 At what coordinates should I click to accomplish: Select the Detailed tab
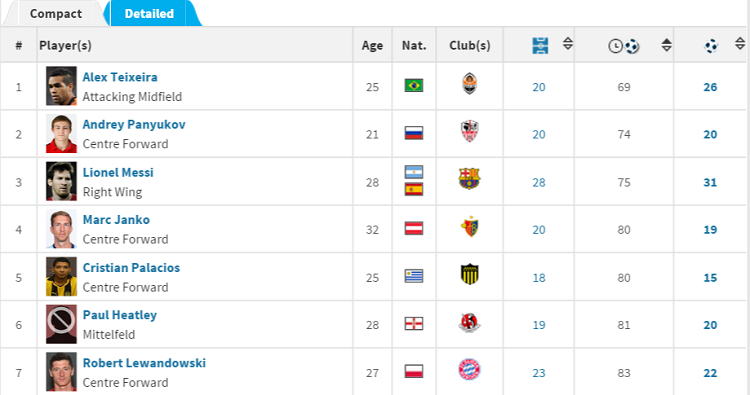coord(149,14)
